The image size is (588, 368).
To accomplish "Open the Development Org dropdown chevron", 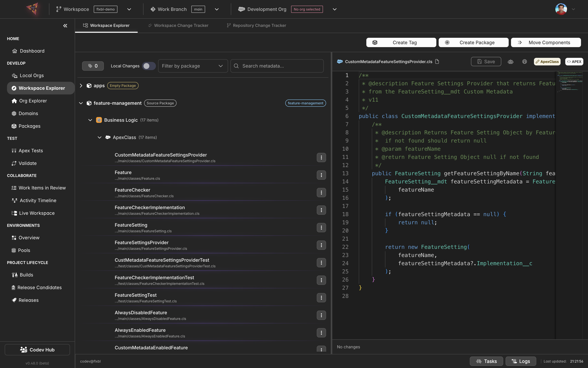I will [x=335, y=9].
